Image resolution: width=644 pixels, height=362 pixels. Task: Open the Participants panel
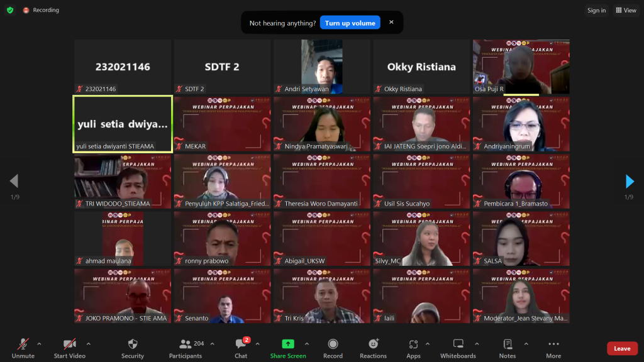[186, 348]
